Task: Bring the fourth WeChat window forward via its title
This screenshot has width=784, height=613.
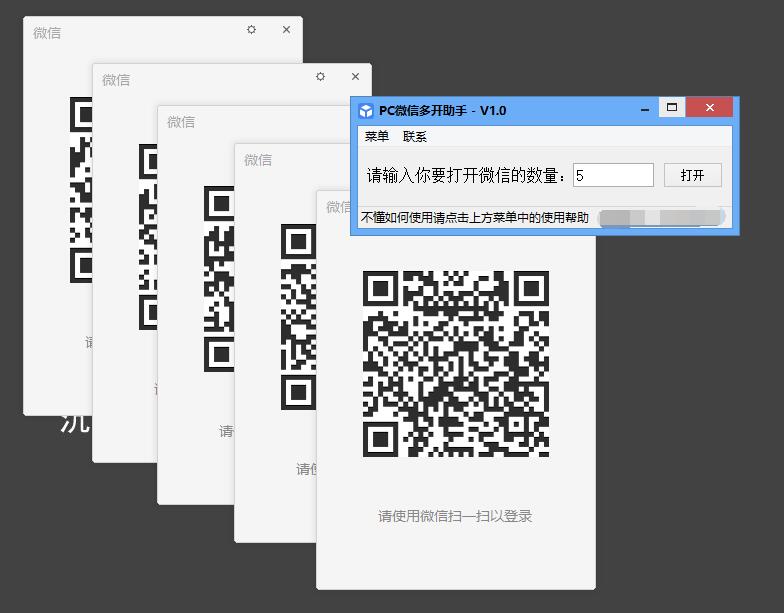Action: click(x=258, y=160)
